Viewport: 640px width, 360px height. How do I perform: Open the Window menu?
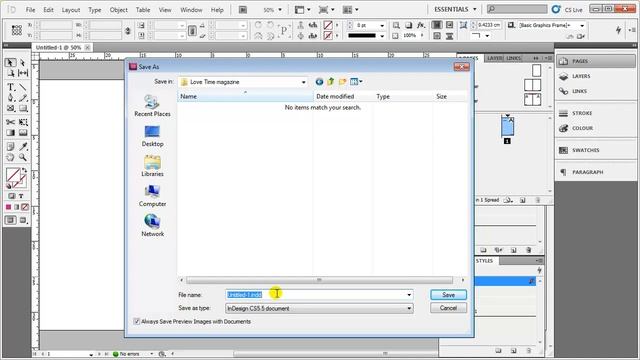[x=191, y=10]
